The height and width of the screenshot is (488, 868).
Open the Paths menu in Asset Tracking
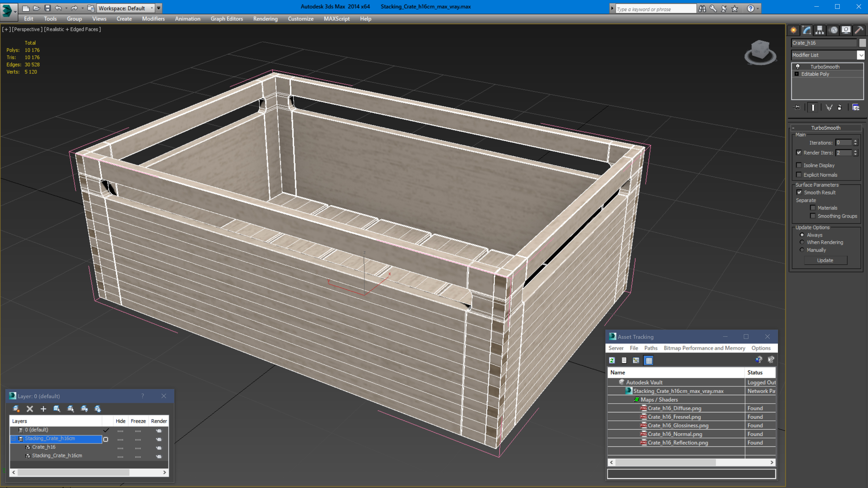pyautogui.click(x=650, y=348)
